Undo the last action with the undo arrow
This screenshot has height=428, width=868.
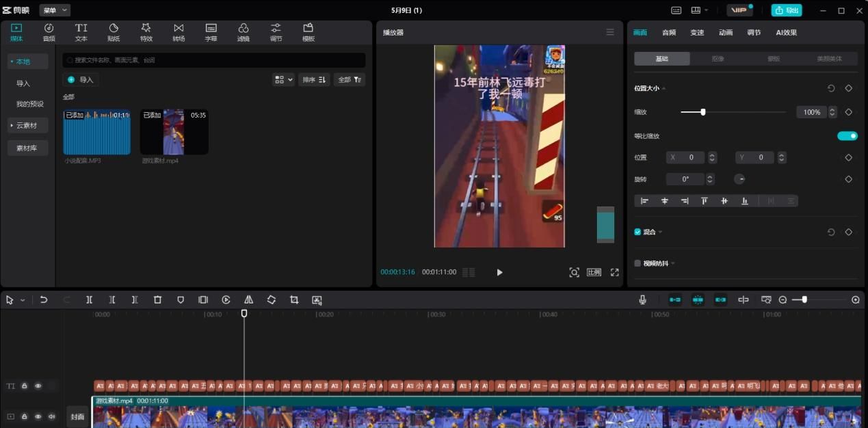tap(44, 300)
